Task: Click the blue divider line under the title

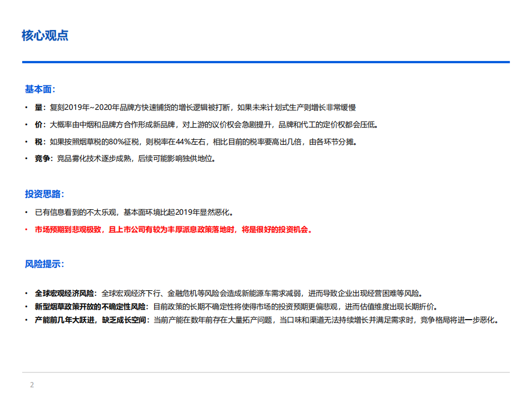Action: click(x=266, y=62)
